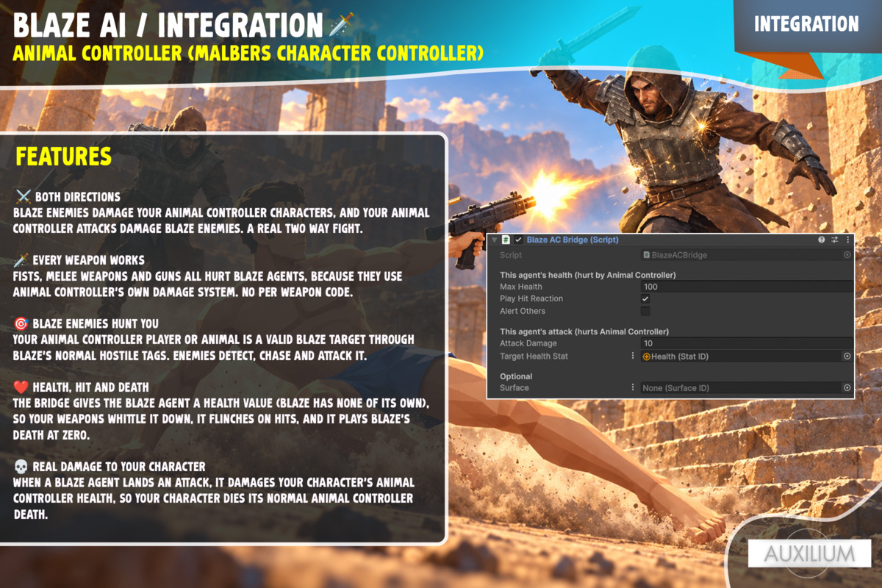Open object picker for the Surface field
Image resolution: width=882 pixels, height=588 pixels.
[847, 387]
